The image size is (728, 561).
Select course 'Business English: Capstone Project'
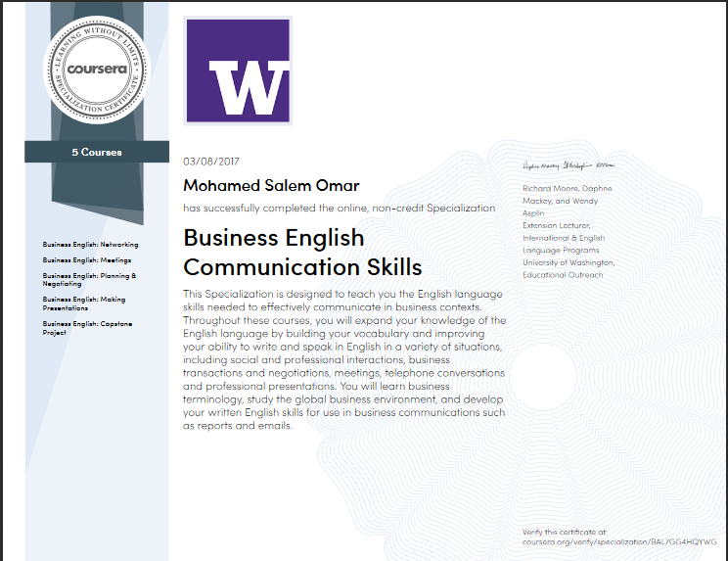87,328
